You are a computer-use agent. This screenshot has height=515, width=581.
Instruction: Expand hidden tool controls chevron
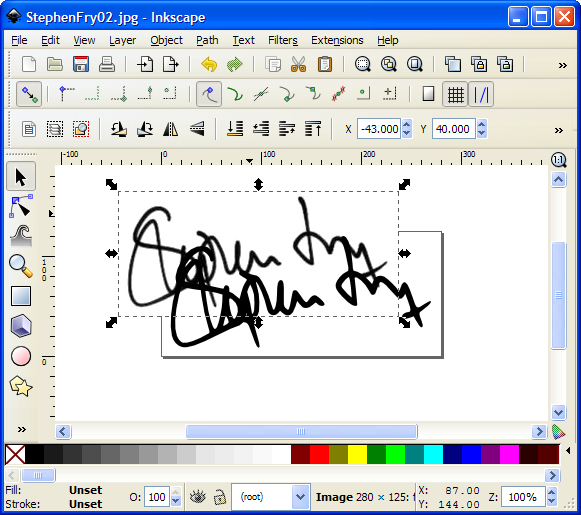pyautogui.click(x=559, y=130)
